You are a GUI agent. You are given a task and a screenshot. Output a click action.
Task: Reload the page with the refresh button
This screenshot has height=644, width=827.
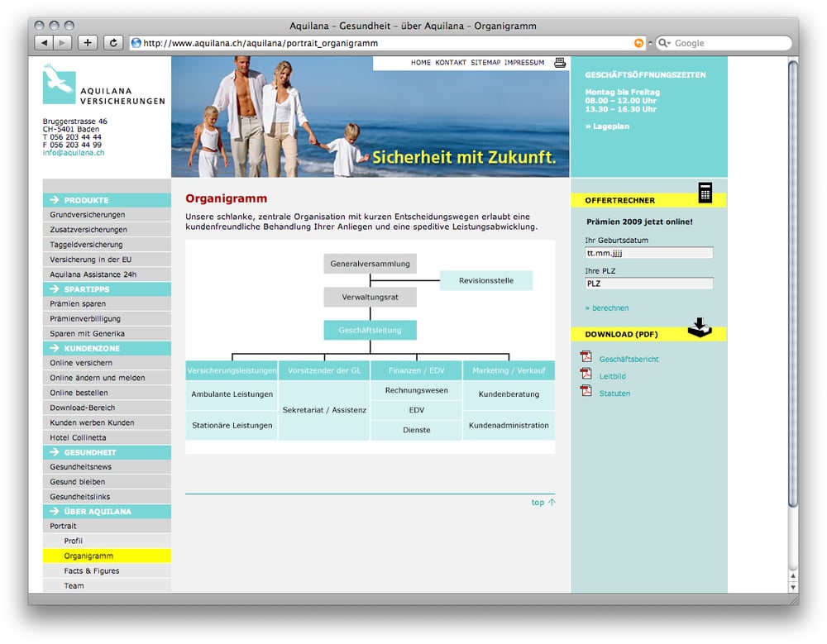click(112, 43)
